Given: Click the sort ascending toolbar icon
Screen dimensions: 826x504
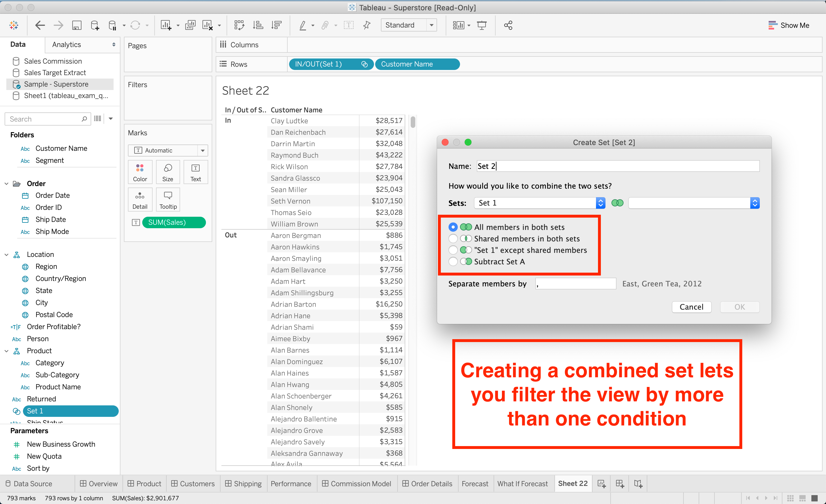Looking at the screenshot, I should point(258,25).
